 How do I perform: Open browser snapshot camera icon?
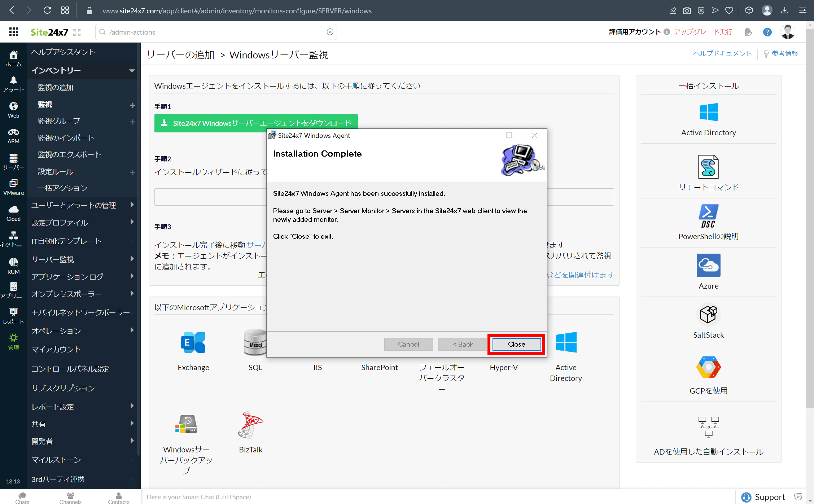click(x=687, y=10)
